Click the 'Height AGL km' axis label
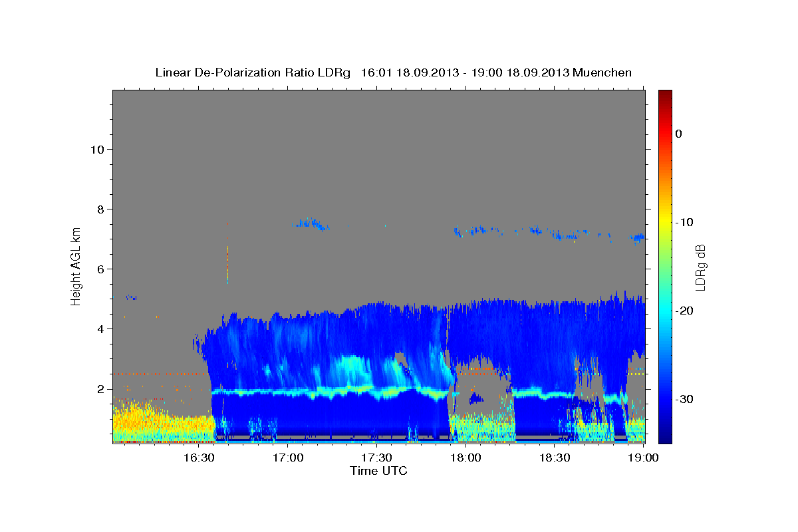This screenshot has height=532, width=798. point(76,266)
